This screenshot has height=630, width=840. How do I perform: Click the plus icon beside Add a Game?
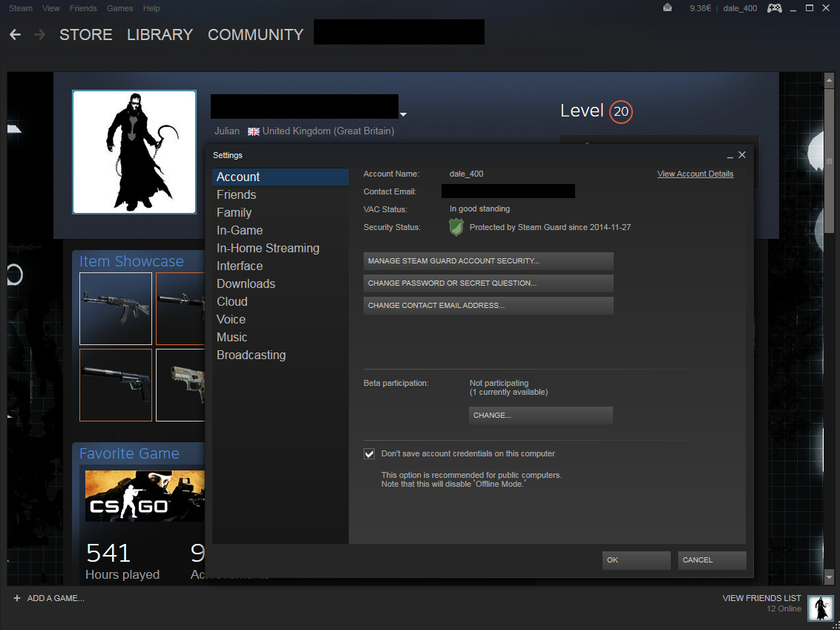click(17, 598)
